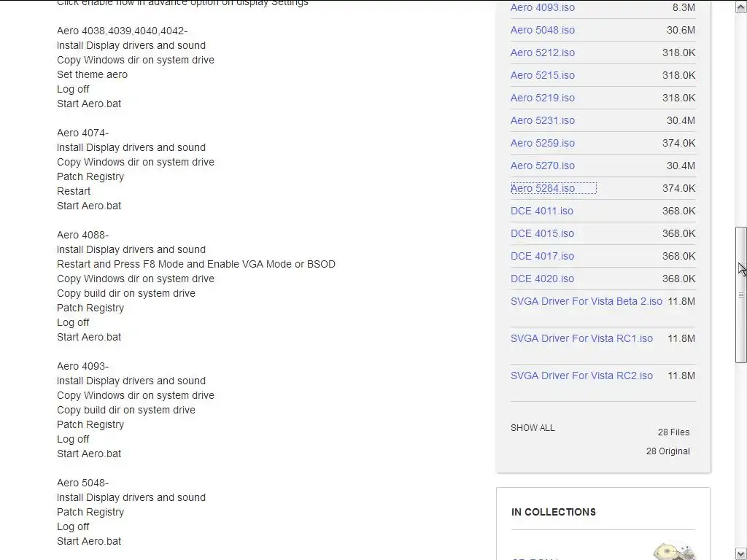Download DCE 4015.iso
The height and width of the screenshot is (560, 747).
point(541,233)
